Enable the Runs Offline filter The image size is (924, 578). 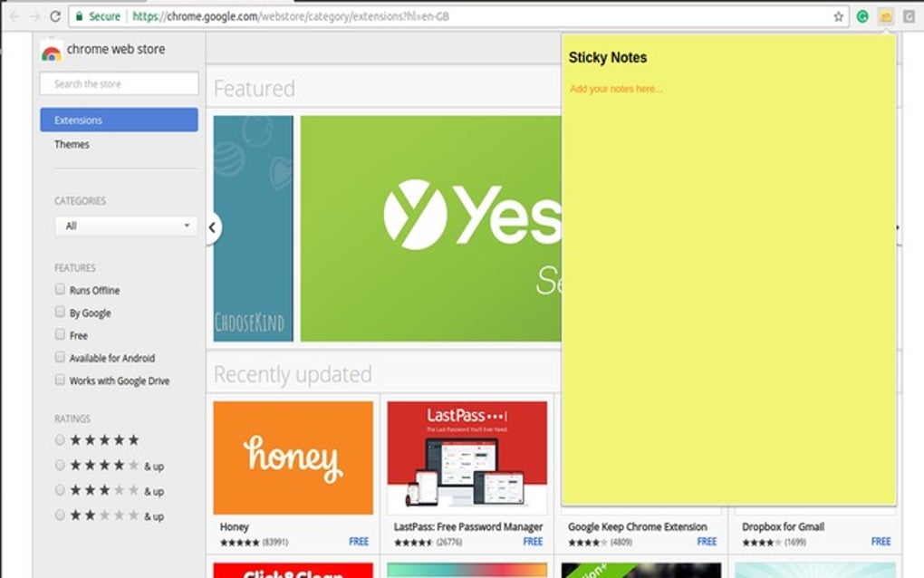pyautogui.click(x=60, y=289)
